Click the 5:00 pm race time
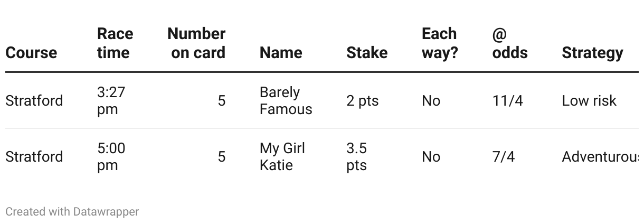The width and height of the screenshot is (644, 224). [x=111, y=157]
